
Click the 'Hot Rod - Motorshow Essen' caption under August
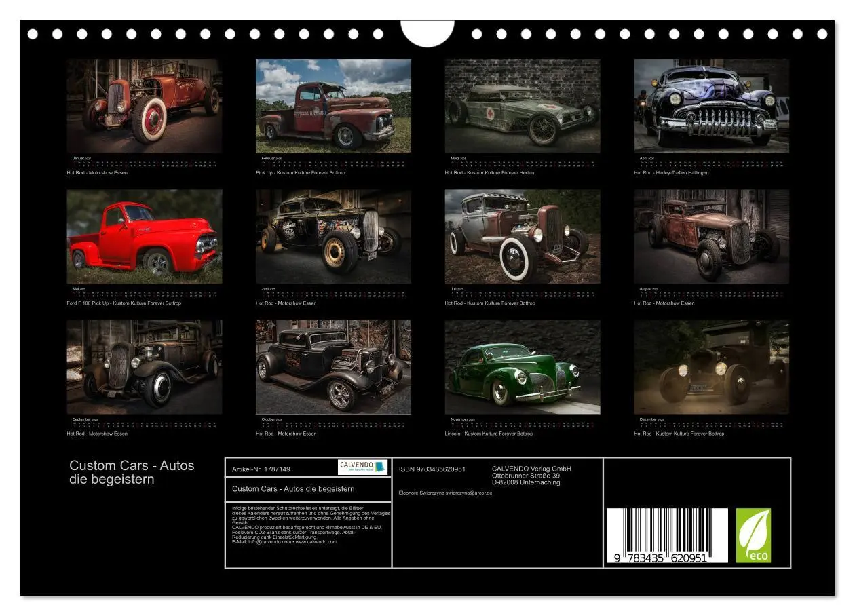(x=664, y=303)
